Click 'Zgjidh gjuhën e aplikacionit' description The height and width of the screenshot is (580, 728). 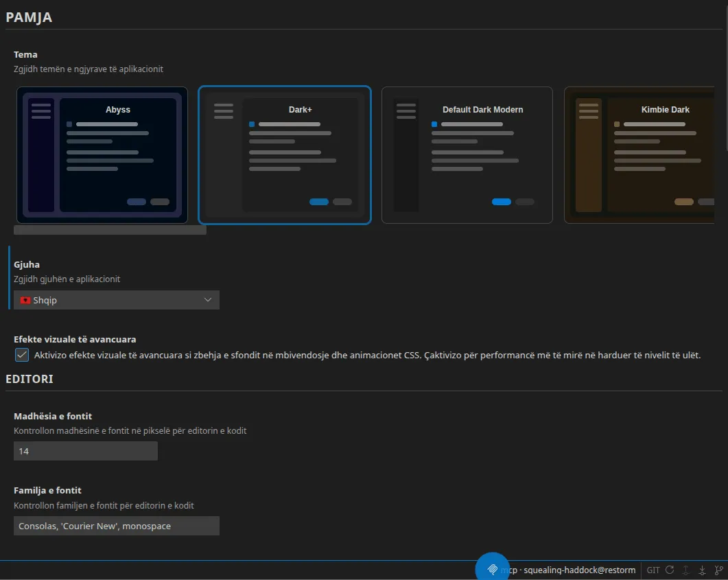point(67,279)
